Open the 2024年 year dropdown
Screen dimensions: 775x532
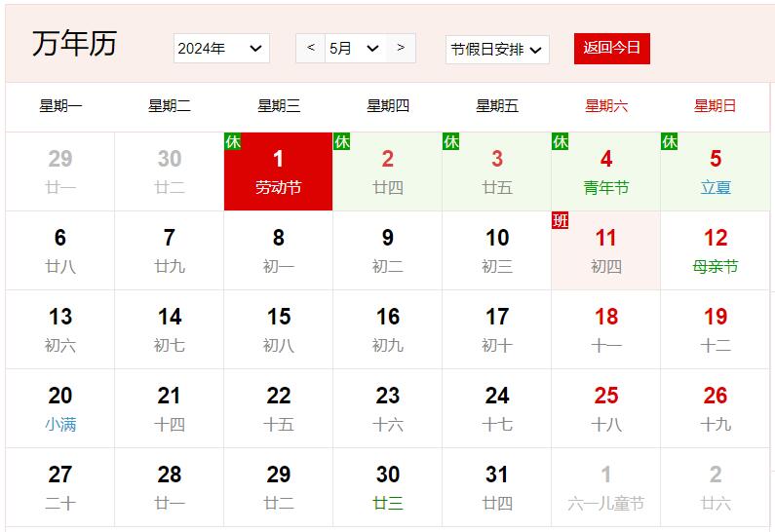point(221,49)
